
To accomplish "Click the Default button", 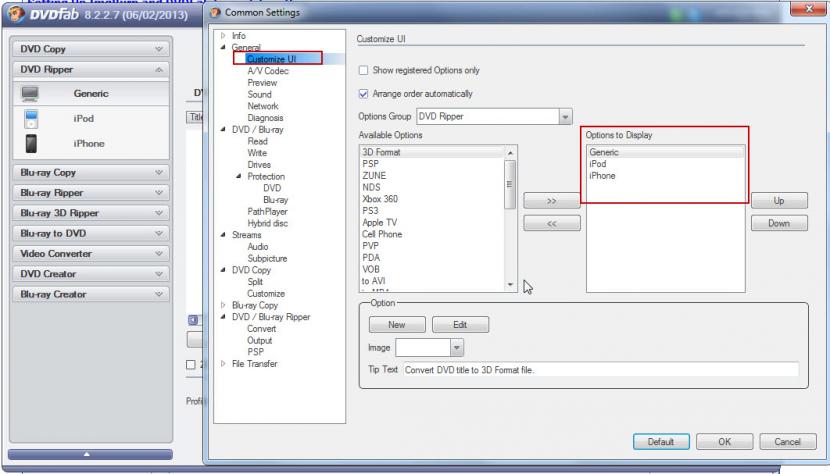I will (661, 441).
